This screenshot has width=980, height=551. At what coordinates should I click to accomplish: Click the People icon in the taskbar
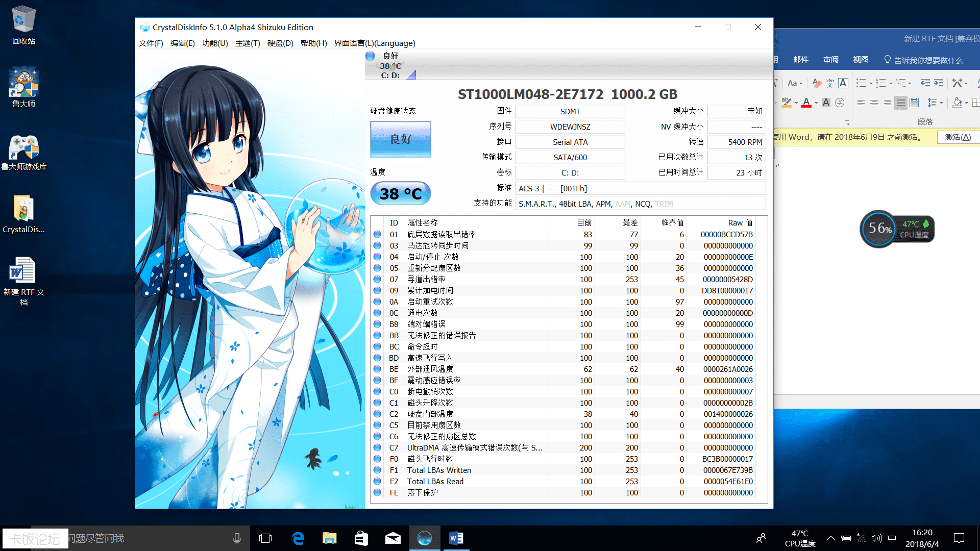click(x=761, y=538)
